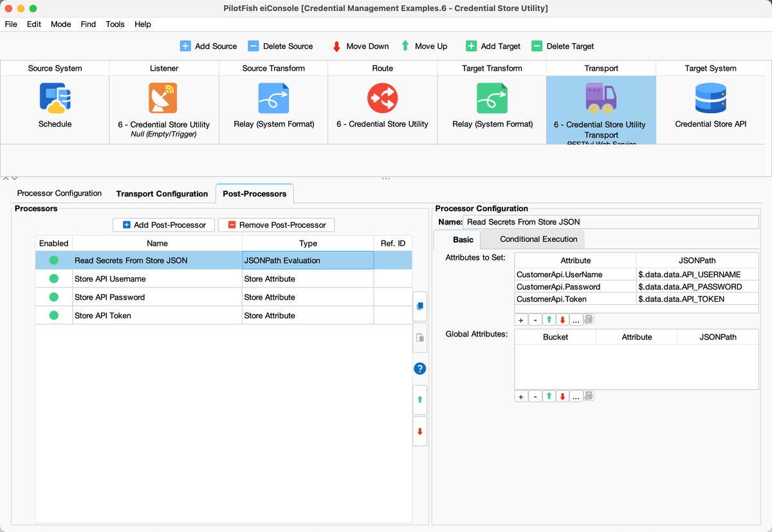Screen dimensions: 772x532
Task: Move Attributes to Set row up
Action: (549, 320)
